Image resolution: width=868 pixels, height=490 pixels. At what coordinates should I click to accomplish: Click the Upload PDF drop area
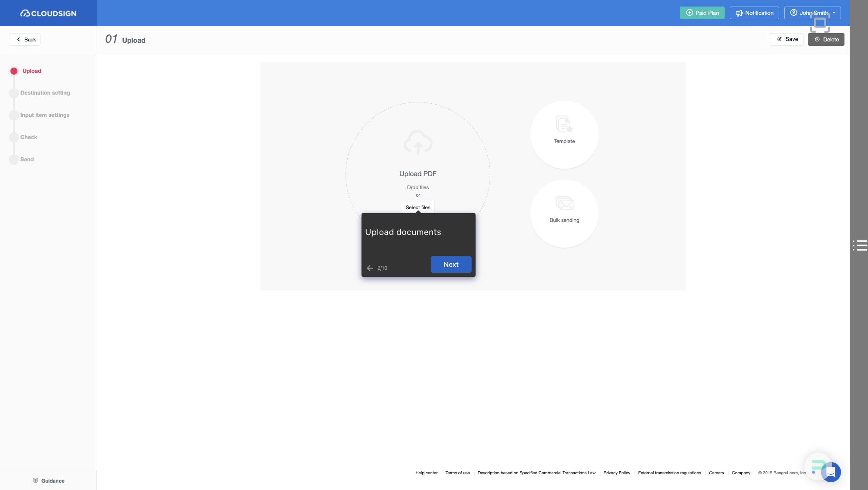click(418, 174)
